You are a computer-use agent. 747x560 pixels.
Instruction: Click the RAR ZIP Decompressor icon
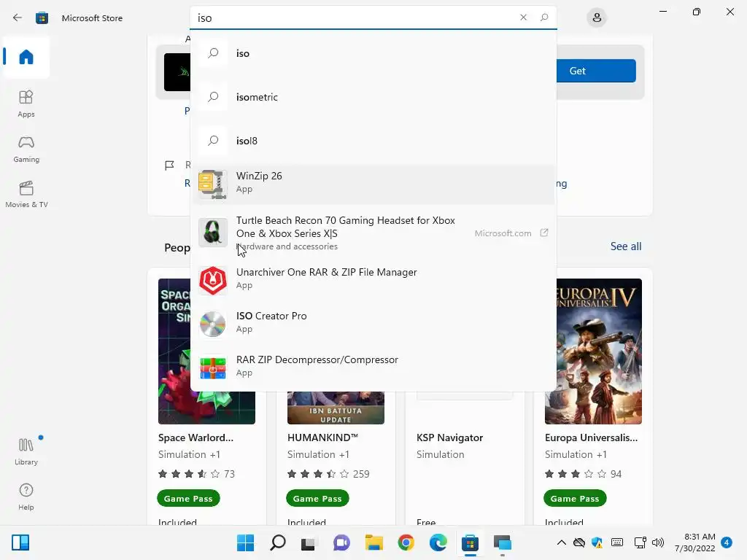click(212, 368)
